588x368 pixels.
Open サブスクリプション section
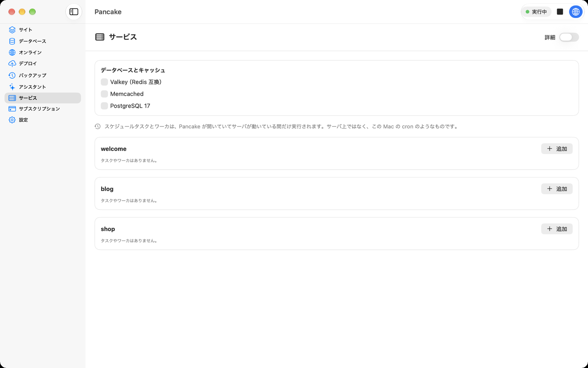pos(43,109)
